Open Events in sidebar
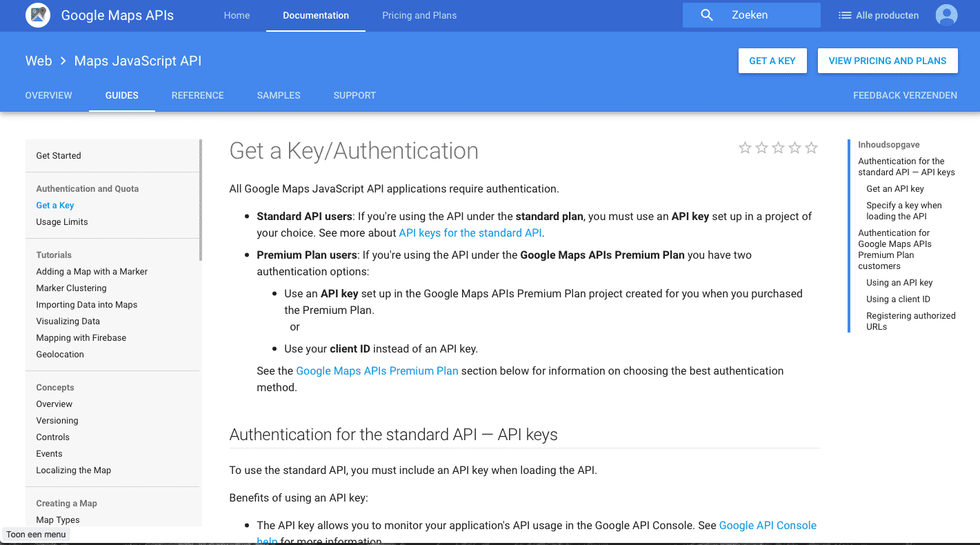This screenshot has height=545, width=980. (x=49, y=454)
